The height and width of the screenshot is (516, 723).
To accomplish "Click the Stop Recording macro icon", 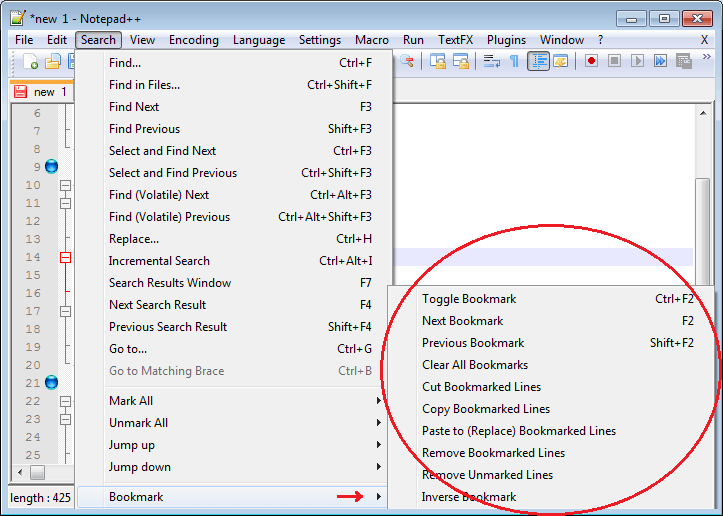I will click(x=614, y=62).
